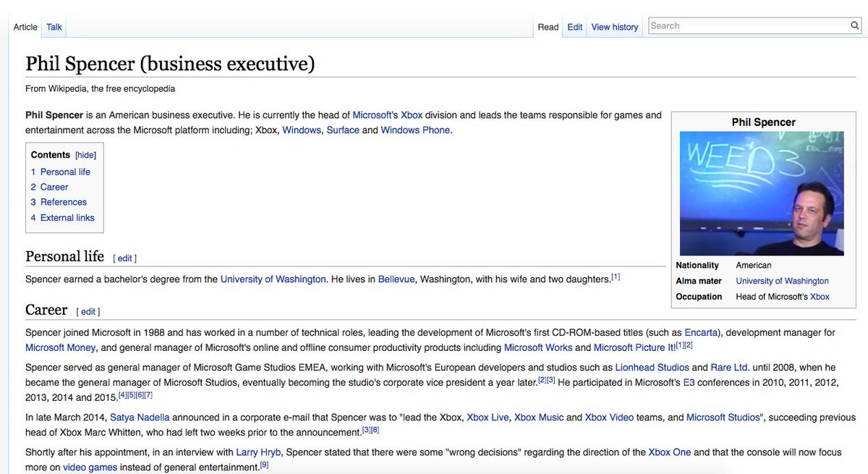Screen dimensions: 868x474
Task: Open the Xbox Music link
Action: (539, 418)
